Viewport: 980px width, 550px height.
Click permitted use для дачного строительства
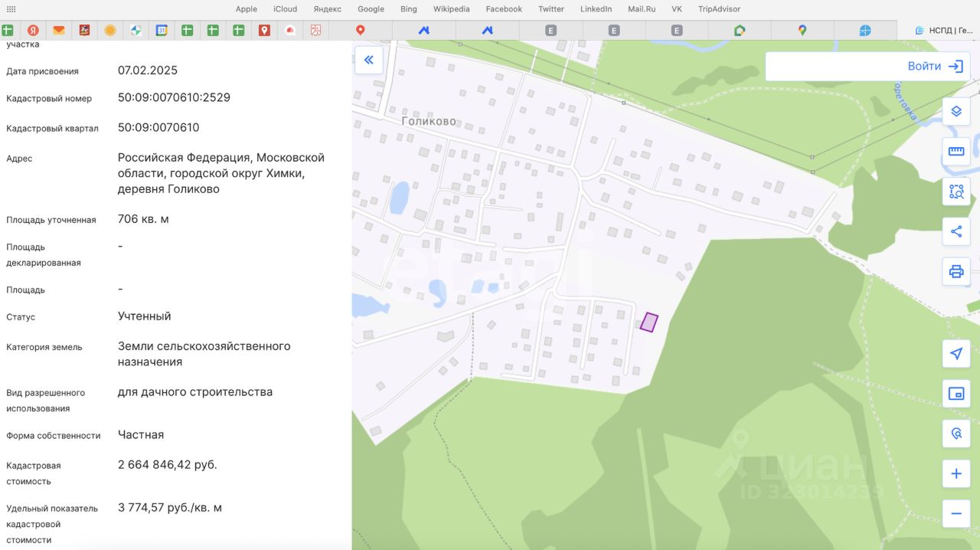click(195, 392)
